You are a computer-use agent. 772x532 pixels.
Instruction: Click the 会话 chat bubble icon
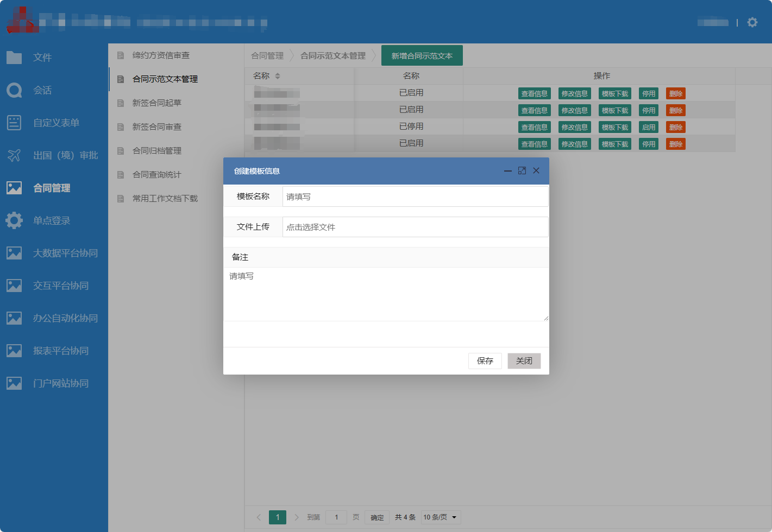(x=14, y=90)
